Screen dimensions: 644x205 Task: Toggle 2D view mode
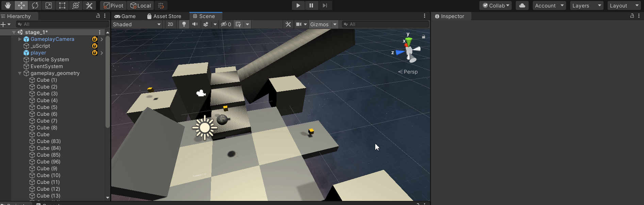click(x=170, y=24)
